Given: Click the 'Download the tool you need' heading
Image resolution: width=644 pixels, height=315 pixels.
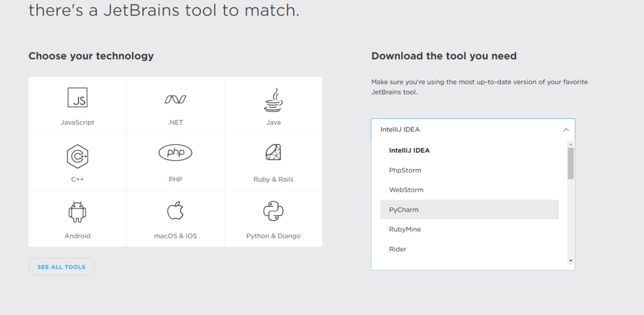Looking at the screenshot, I should click(444, 56).
